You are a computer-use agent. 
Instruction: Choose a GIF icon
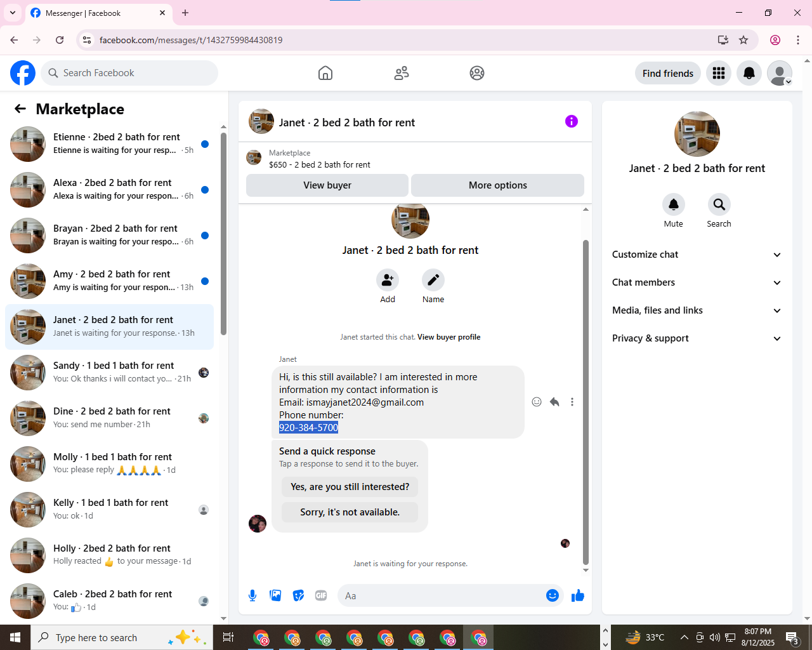pos(321,595)
